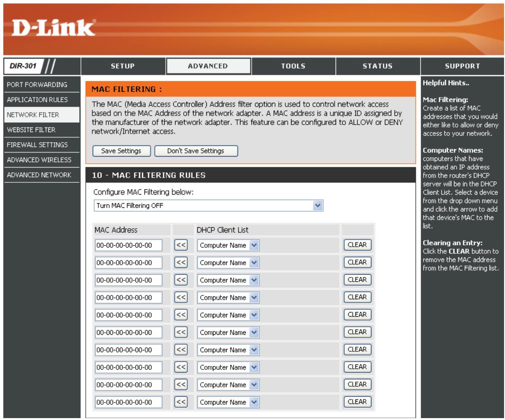Clear the second MAC address entry
505x420 pixels.
tap(357, 262)
